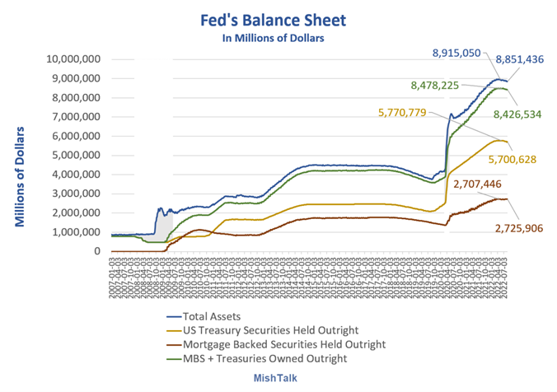Select the In Millions of Dollars subtitle
Screen dimensions: 557x392
point(274,38)
